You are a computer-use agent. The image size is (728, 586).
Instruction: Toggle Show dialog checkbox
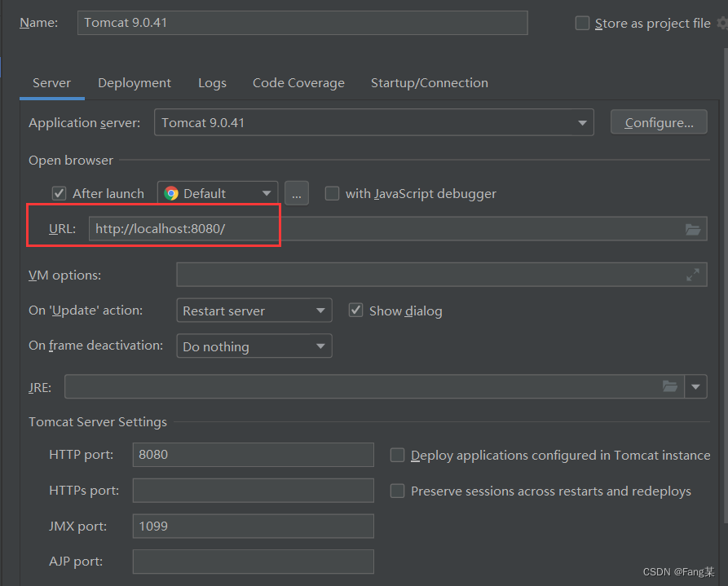(x=355, y=311)
